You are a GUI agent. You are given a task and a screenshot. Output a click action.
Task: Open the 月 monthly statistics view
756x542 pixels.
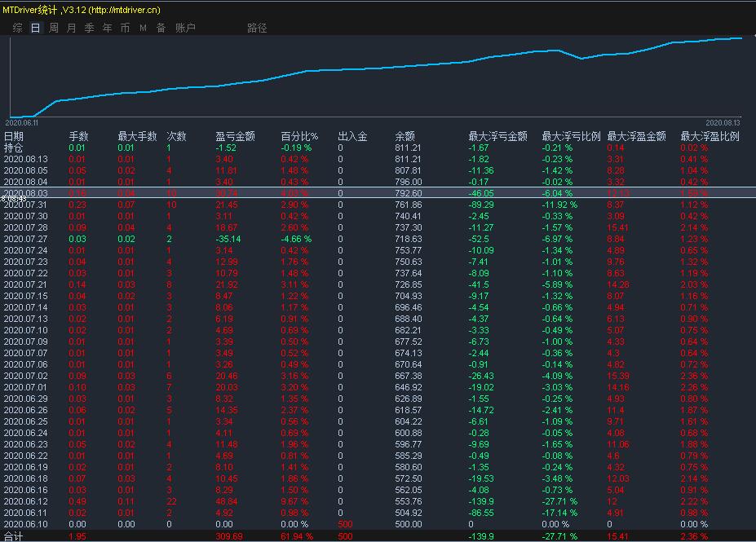(x=70, y=27)
